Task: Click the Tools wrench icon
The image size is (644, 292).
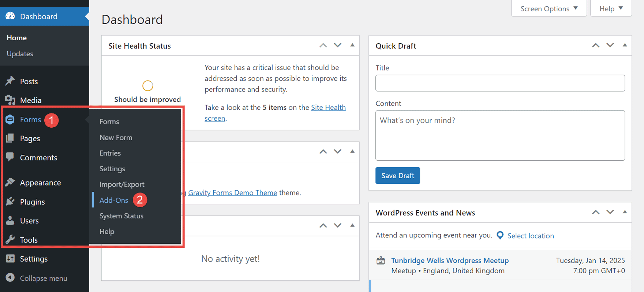Action: pyautogui.click(x=10, y=240)
